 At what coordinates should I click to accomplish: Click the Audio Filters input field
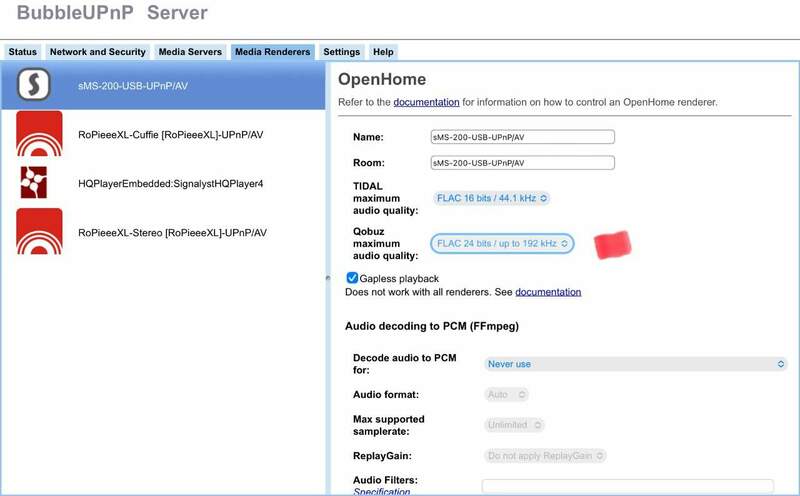pyautogui.click(x=628, y=486)
